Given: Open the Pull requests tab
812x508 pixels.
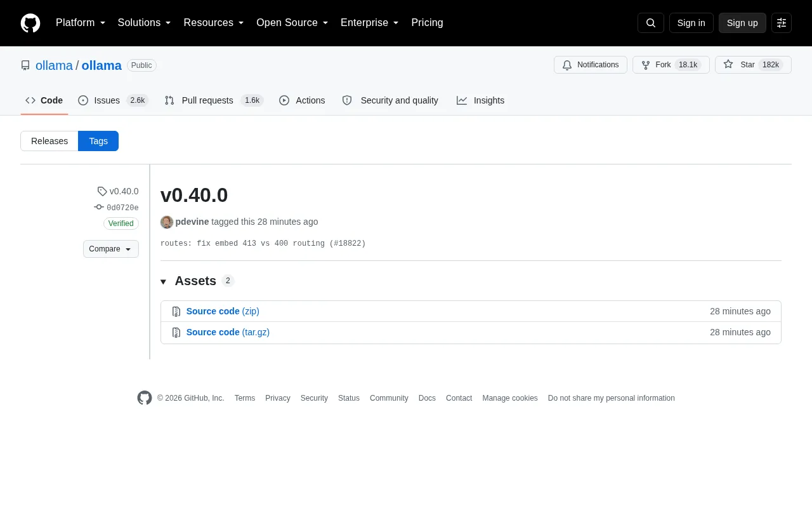Looking at the screenshot, I should pos(214,100).
